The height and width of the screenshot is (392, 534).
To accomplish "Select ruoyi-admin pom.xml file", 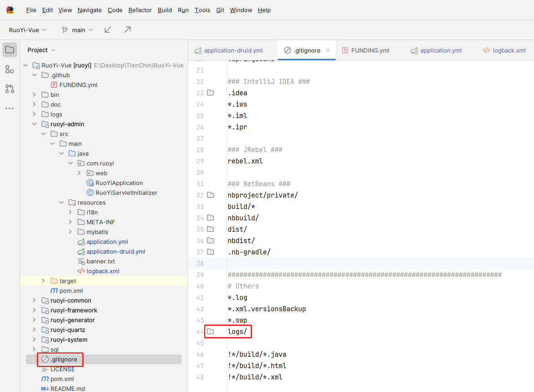I will [x=71, y=290].
